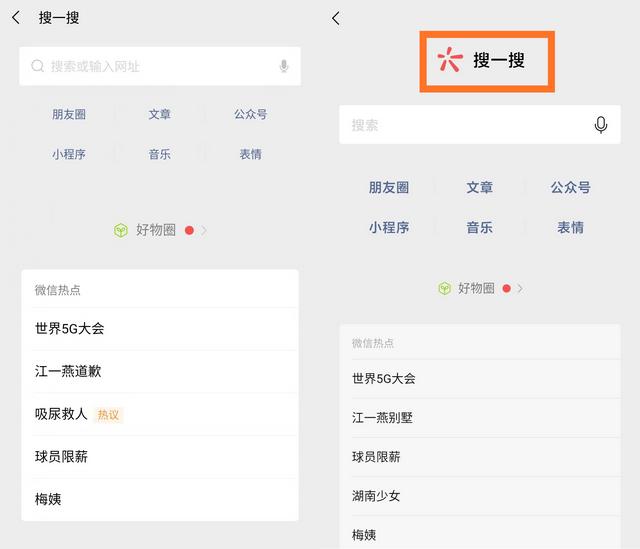Open 音乐 category on left screen
640x549 pixels.
click(x=160, y=154)
